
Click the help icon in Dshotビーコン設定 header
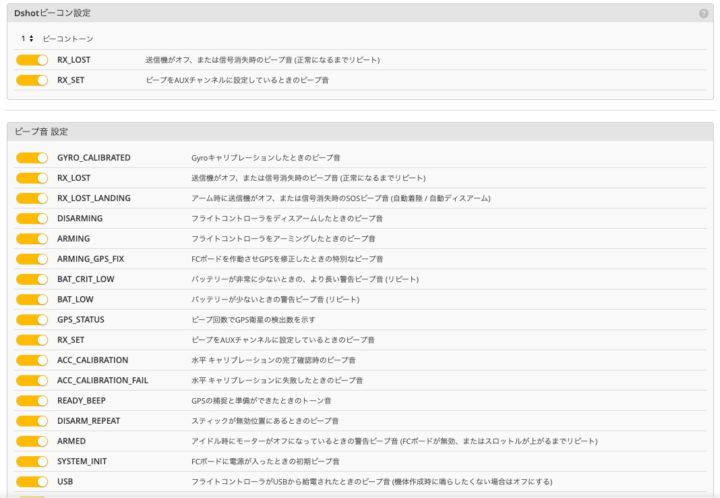click(x=703, y=13)
